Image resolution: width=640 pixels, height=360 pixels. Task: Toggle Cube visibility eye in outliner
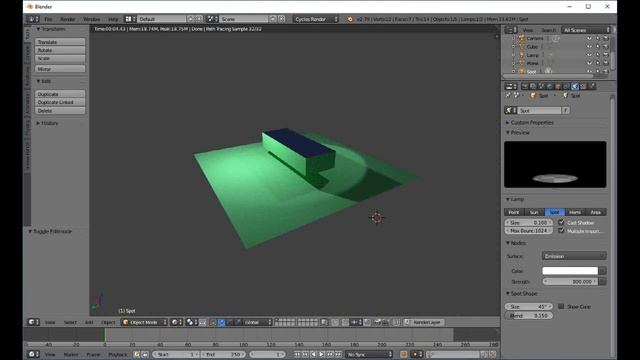tap(589, 47)
